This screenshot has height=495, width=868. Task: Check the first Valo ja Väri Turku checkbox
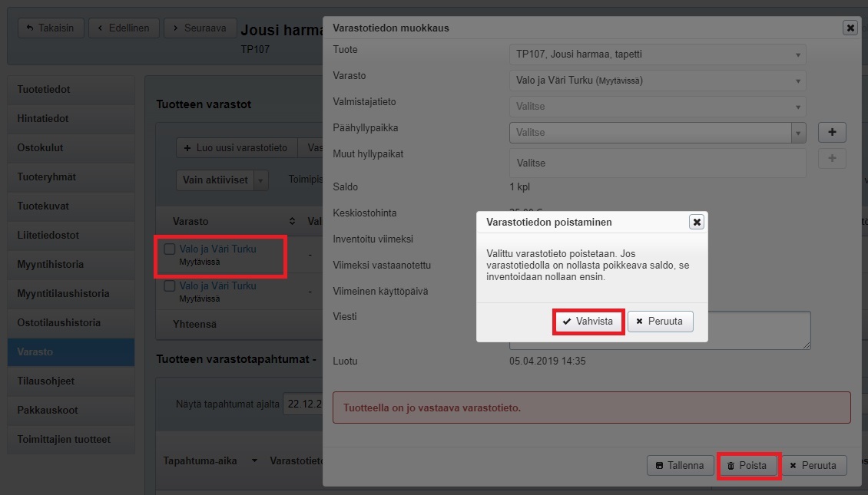tap(170, 249)
